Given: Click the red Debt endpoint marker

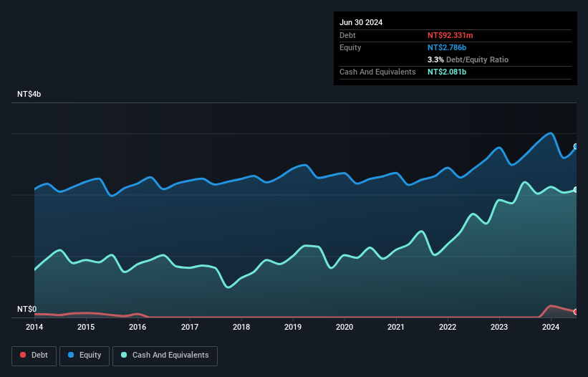Looking at the screenshot, I should pyautogui.click(x=576, y=312).
